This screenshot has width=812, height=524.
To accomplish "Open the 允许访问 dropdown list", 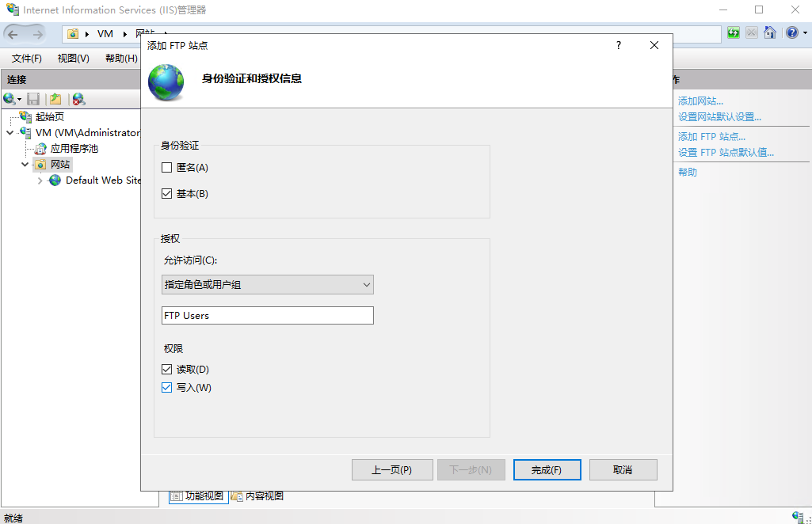I will pyautogui.click(x=267, y=285).
